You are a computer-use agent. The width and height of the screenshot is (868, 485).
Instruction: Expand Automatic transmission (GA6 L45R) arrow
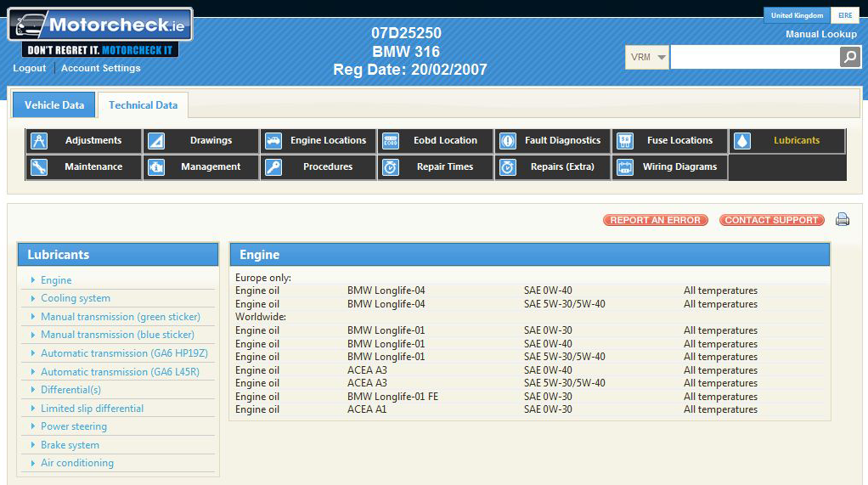(32, 371)
